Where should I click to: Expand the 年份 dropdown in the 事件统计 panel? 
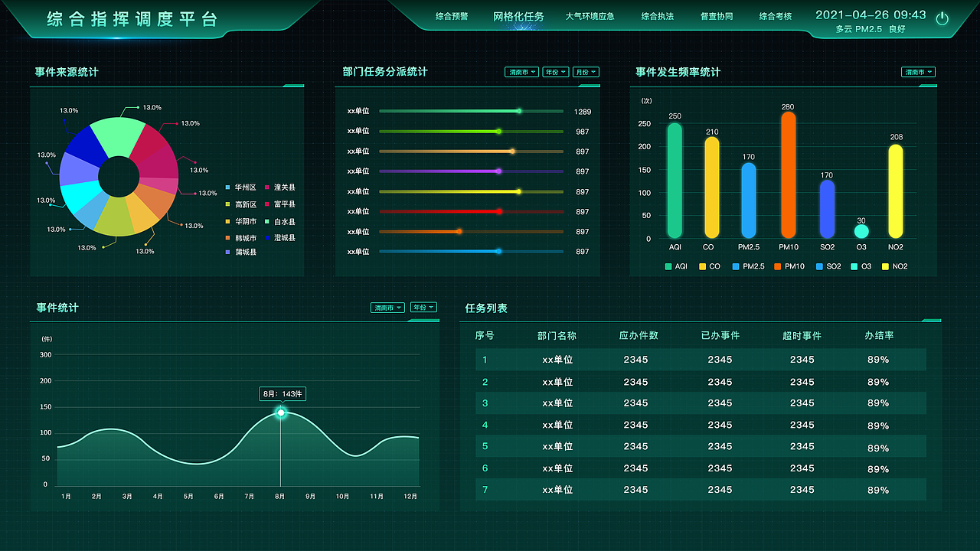pyautogui.click(x=423, y=307)
